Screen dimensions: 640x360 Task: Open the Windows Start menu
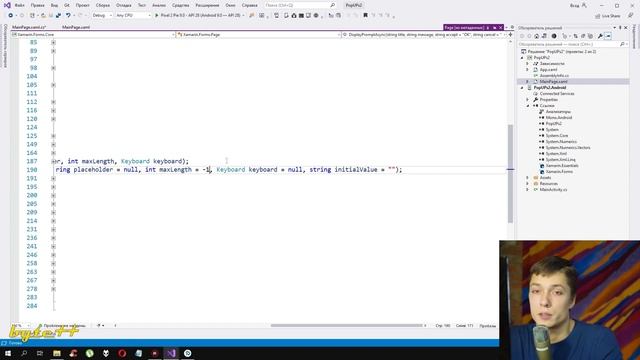click(8, 353)
